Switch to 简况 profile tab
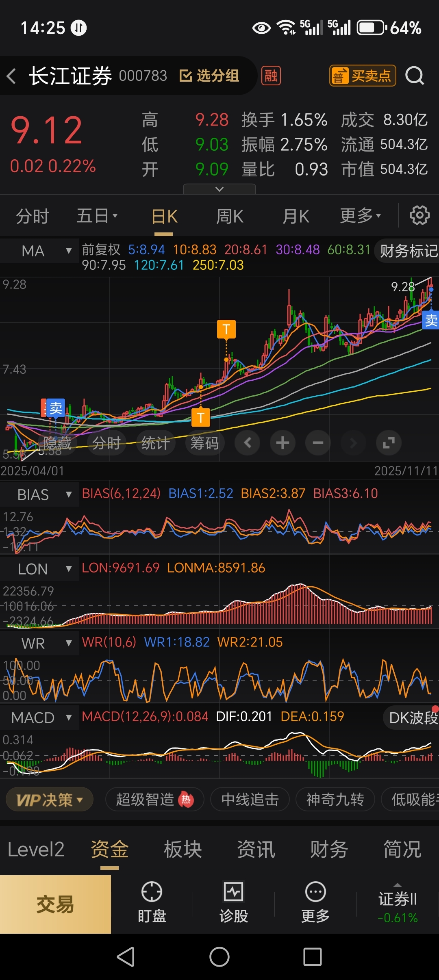Image resolution: width=439 pixels, height=980 pixels. coord(402,850)
